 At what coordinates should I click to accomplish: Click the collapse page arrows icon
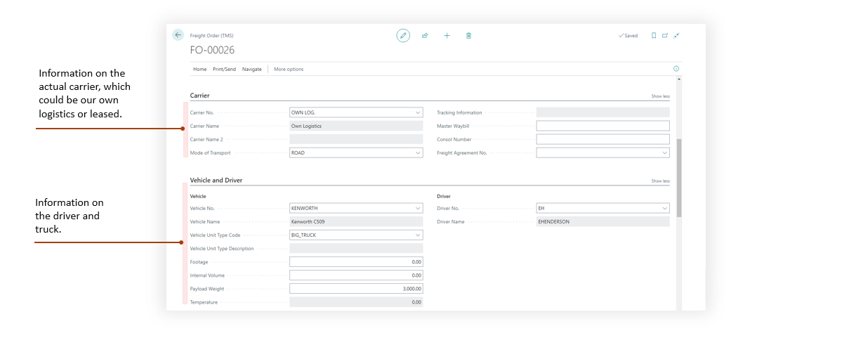[676, 35]
